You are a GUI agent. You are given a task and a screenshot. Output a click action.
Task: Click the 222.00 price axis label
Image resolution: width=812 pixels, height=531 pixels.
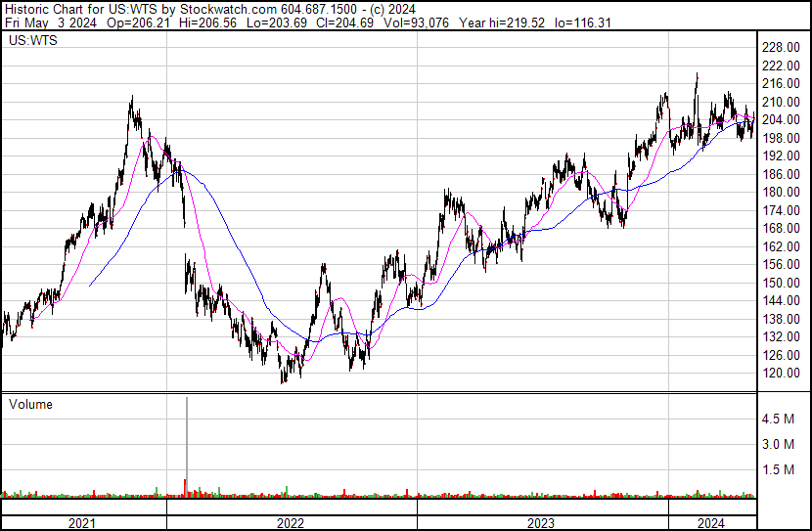click(781, 66)
